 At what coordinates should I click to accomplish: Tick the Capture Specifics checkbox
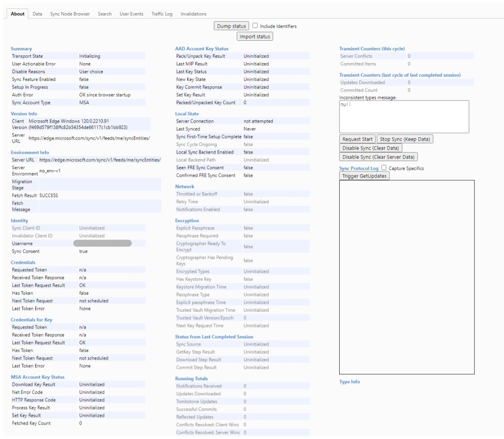(384, 167)
